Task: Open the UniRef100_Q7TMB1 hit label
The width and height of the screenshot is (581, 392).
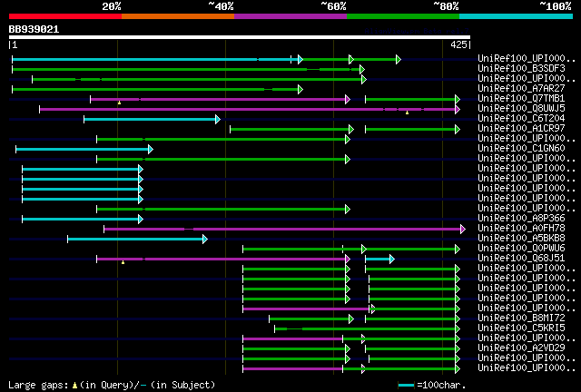Action: [x=521, y=98]
